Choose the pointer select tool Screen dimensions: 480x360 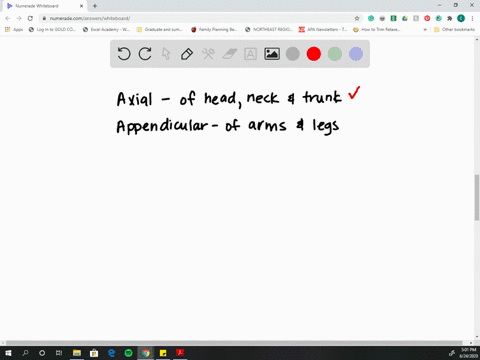tap(166, 54)
